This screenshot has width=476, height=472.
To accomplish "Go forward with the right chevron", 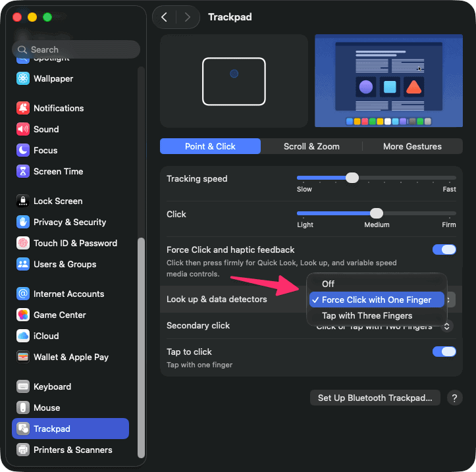I will pos(187,17).
